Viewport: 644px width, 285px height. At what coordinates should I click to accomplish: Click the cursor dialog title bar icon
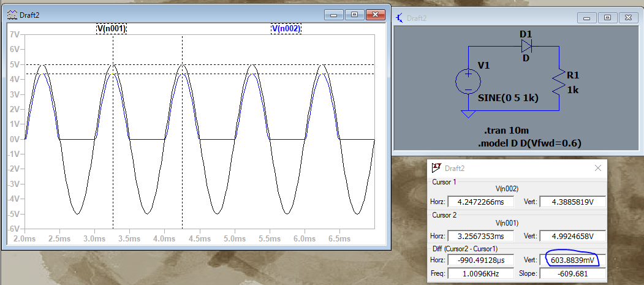click(436, 168)
